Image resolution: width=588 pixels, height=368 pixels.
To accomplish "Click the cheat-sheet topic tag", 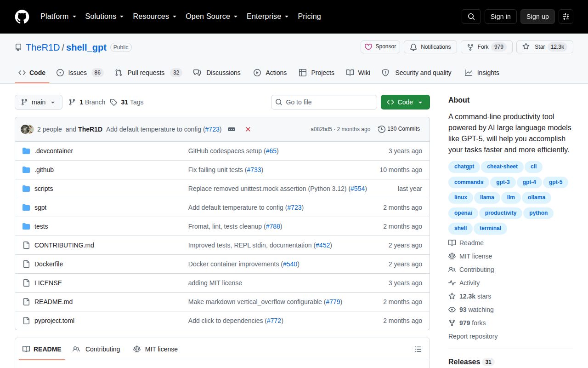I will click(x=502, y=167).
